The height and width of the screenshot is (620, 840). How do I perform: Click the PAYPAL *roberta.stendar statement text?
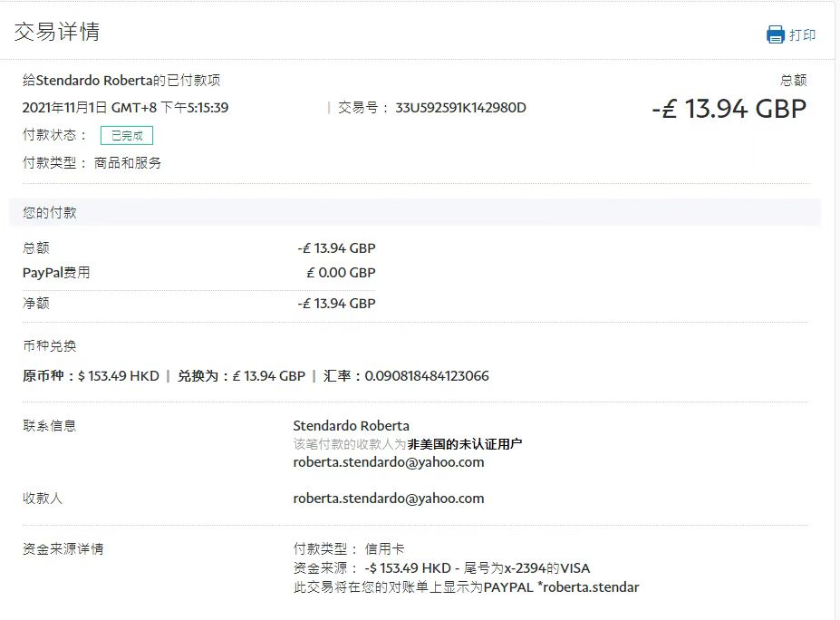coord(561,587)
